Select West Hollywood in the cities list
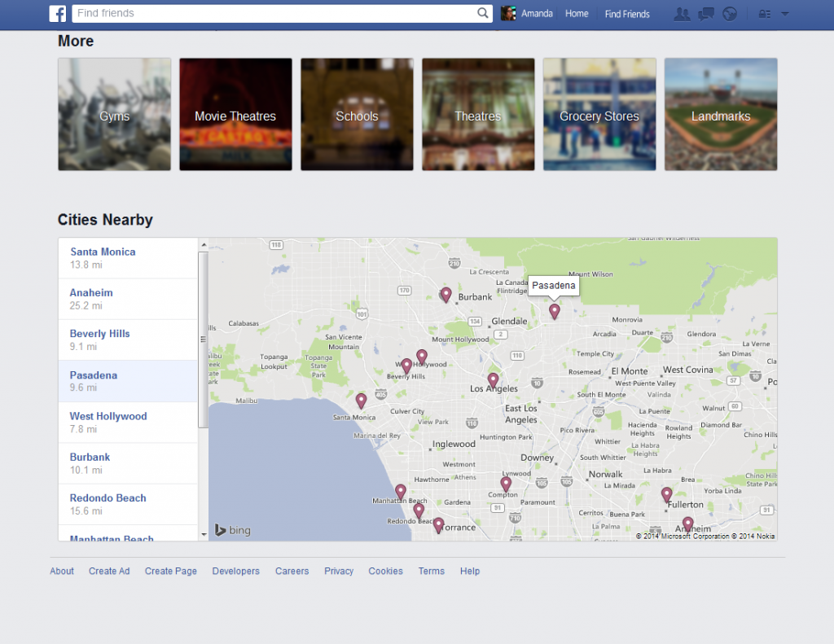 click(x=128, y=423)
